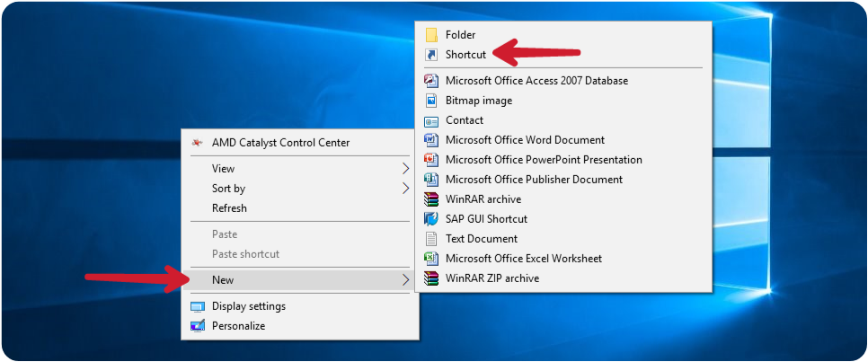This screenshot has height=362, width=868.
Task: Create a new Shortcut
Action: click(x=563, y=55)
